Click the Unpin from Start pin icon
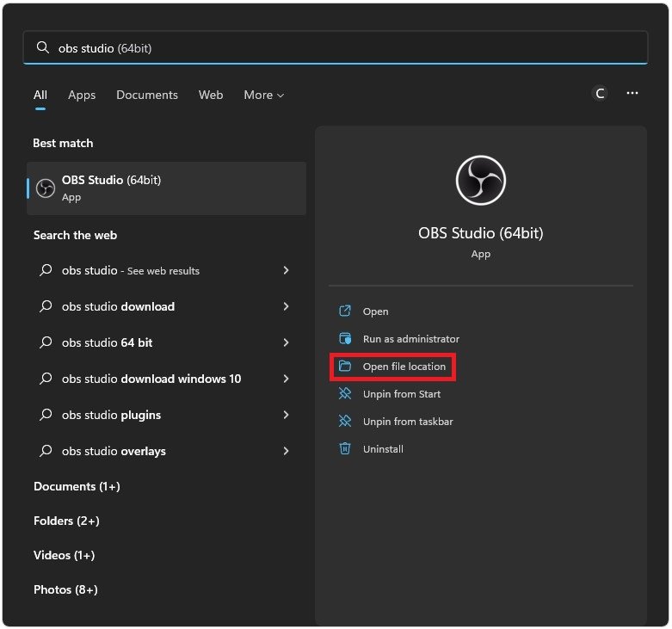Viewport: 672px width, 629px height. pyautogui.click(x=345, y=394)
